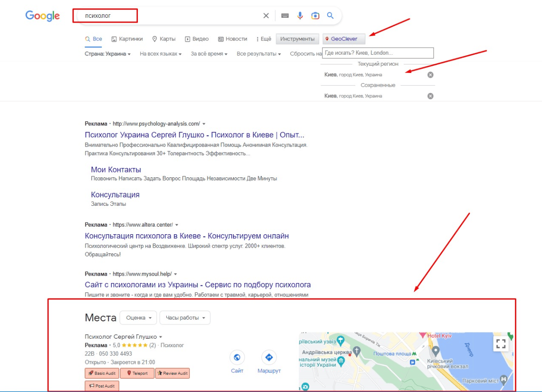The image size is (542, 392).
Task: Open Сайт с психологами из Украины link
Action: (x=198, y=285)
